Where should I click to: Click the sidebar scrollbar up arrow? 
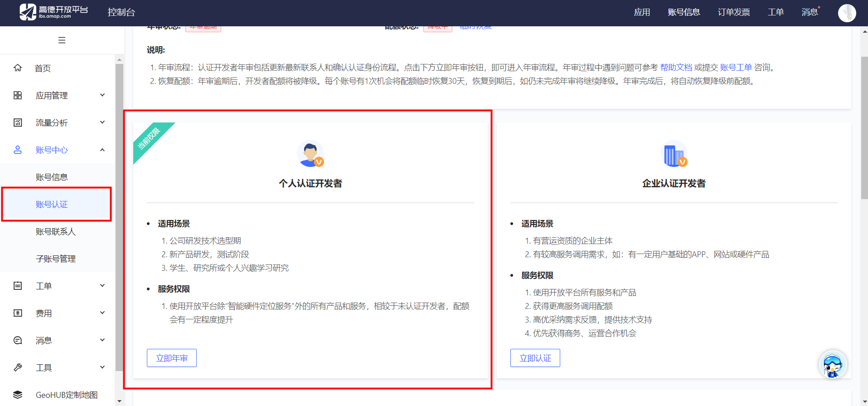point(119,59)
